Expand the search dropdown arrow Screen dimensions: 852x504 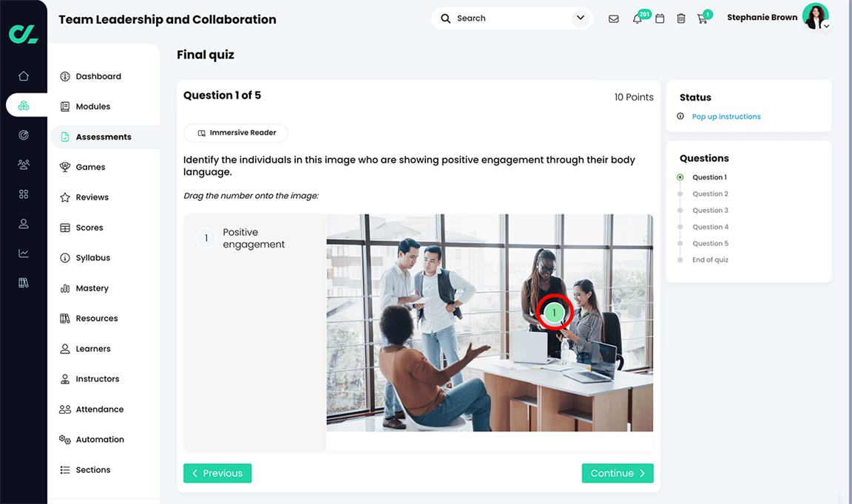point(581,18)
